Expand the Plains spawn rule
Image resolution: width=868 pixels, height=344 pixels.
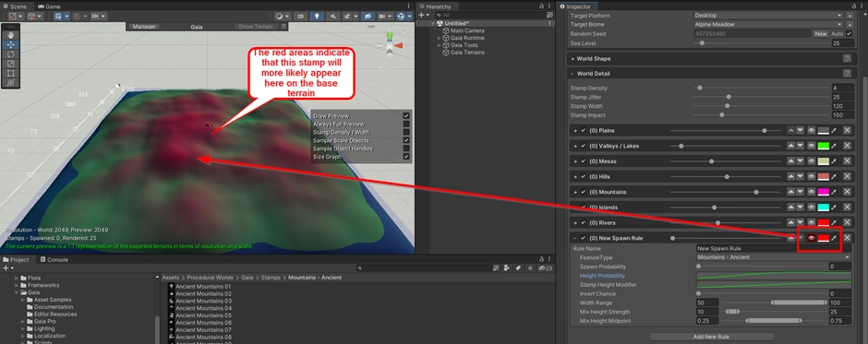[x=575, y=131]
